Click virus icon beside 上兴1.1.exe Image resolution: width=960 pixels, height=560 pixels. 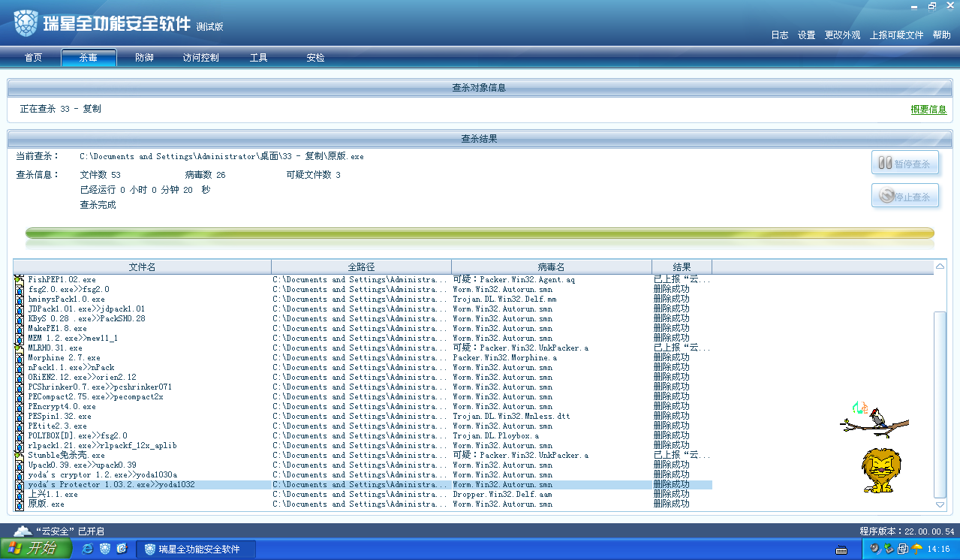click(x=20, y=494)
